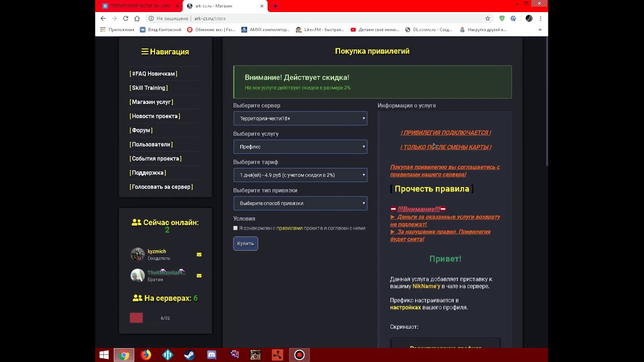Open the 'Выберите услугу' Префикс dropdown
Screen dimensions: 644x362
pos(300,147)
